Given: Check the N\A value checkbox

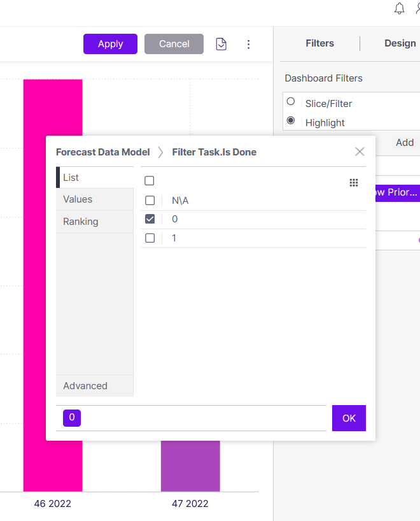Looking at the screenshot, I should 150,201.
